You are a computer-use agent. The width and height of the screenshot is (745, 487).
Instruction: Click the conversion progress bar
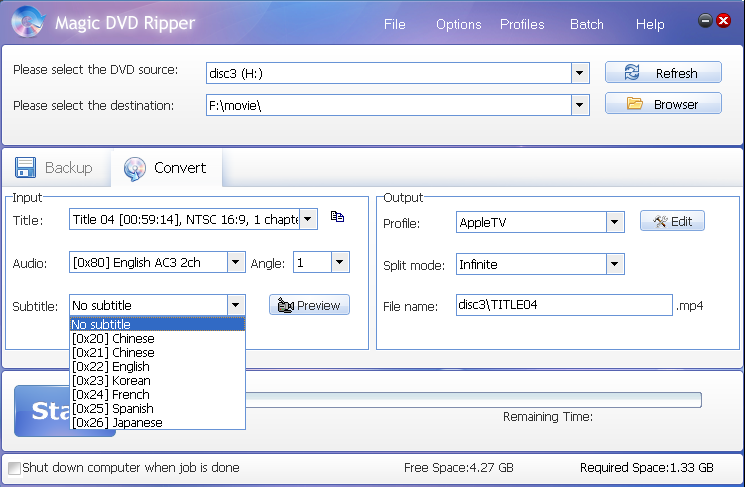[473, 400]
